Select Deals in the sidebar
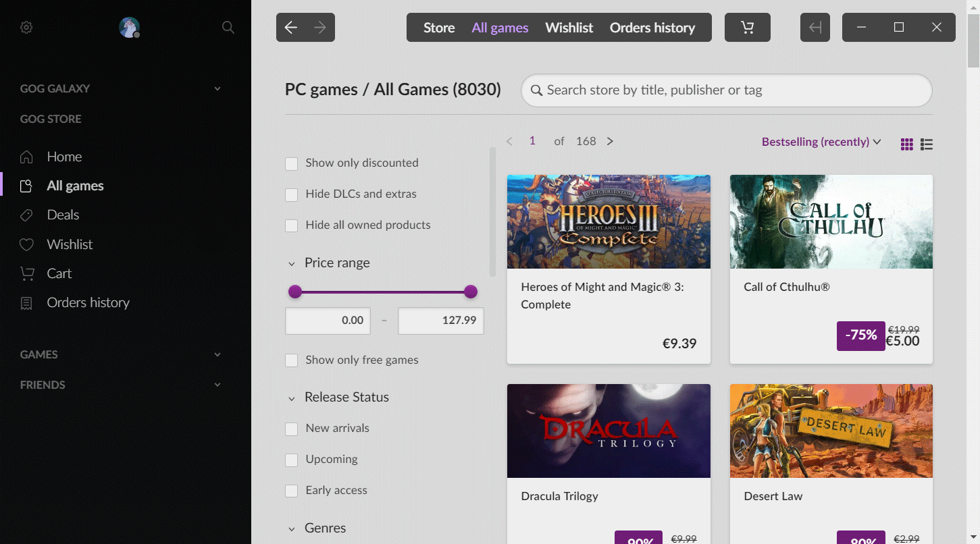 63,215
